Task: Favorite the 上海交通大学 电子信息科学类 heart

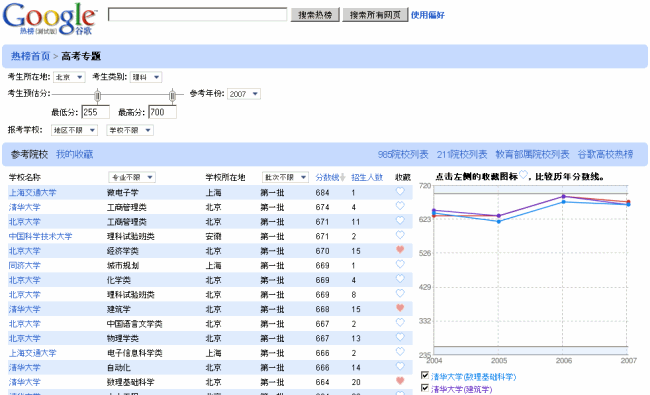Action: pyautogui.click(x=400, y=351)
